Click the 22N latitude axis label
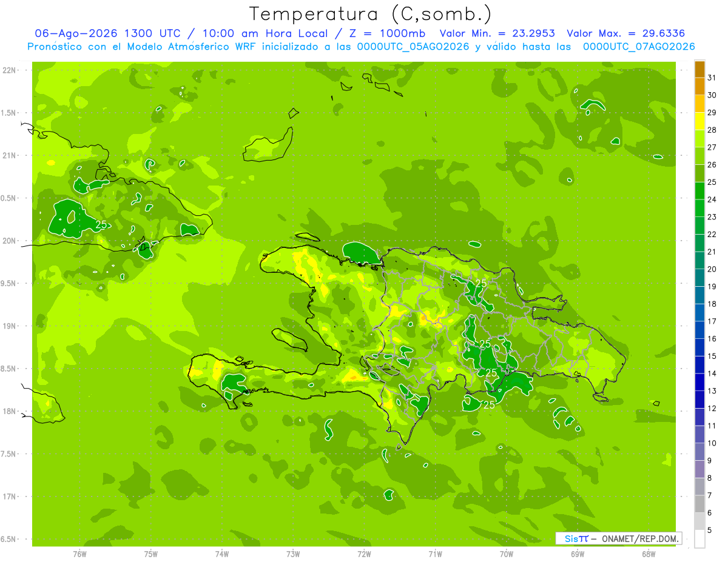This screenshot has height=562, width=728. tap(8, 70)
